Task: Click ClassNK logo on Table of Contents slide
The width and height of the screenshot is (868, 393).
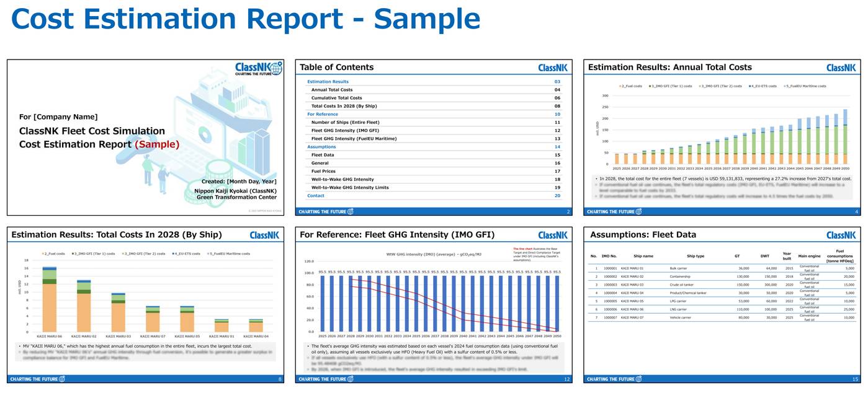Action: (x=553, y=68)
